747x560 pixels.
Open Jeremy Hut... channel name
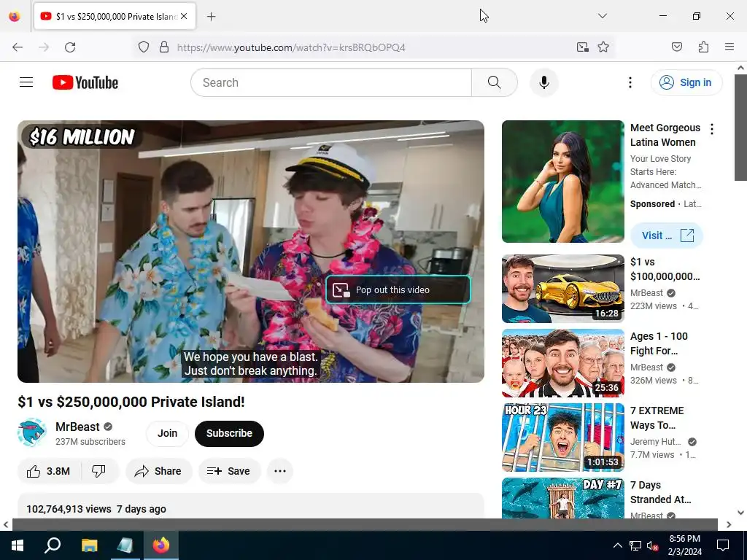656,441
